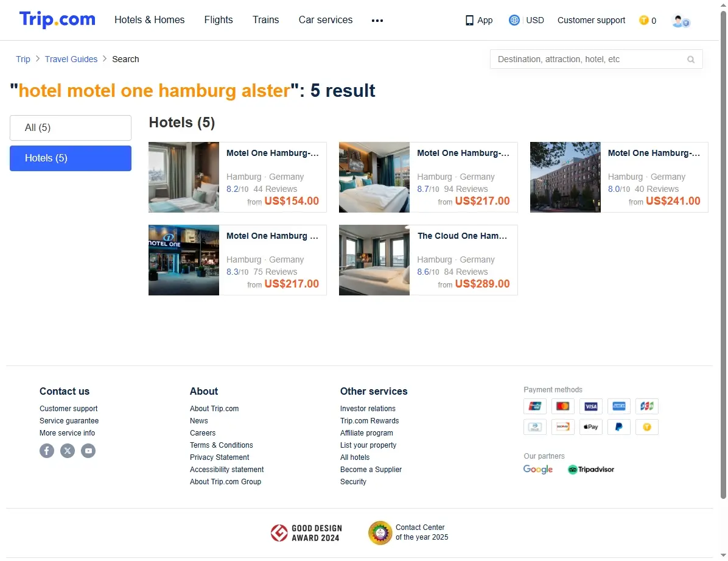728x561 pixels.
Task: Click the Tripadvisor partner logo
Action: [591, 470]
